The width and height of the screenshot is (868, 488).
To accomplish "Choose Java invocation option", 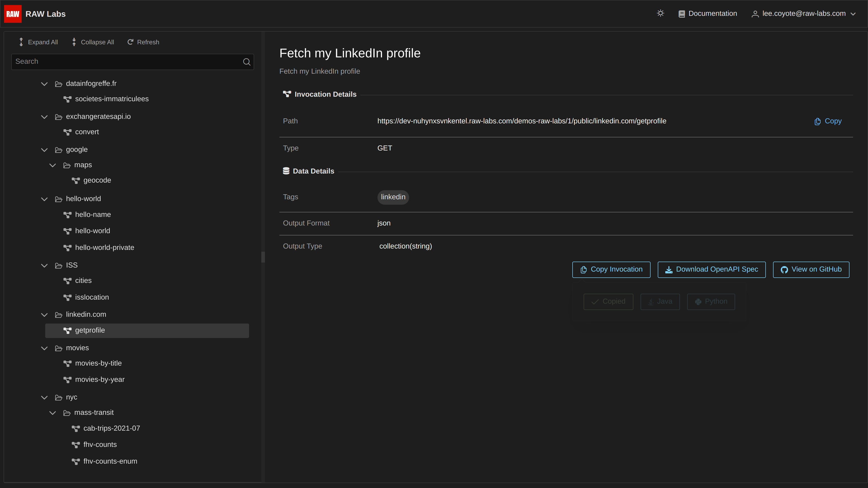I will [x=660, y=302].
